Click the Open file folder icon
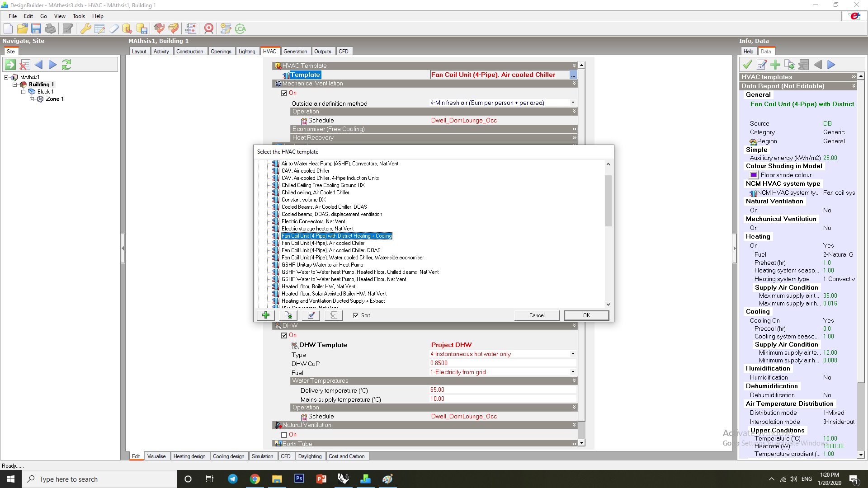 click(x=22, y=29)
